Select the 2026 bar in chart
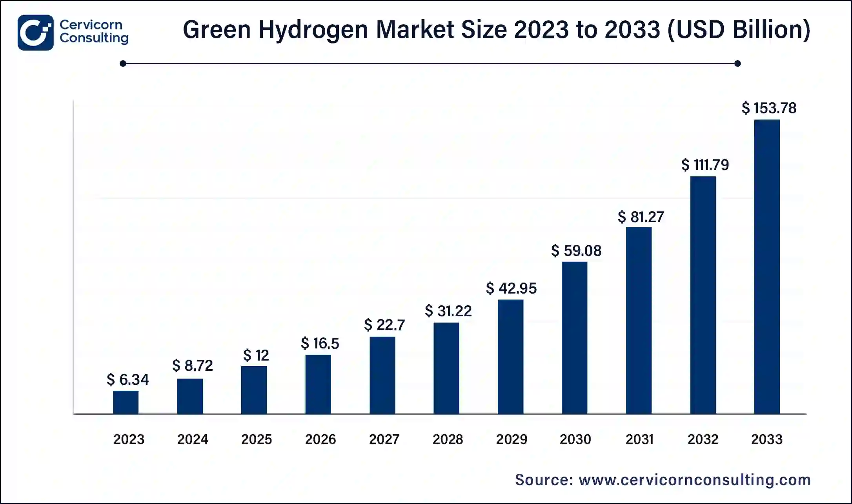This screenshot has width=852, height=504. [x=318, y=384]
